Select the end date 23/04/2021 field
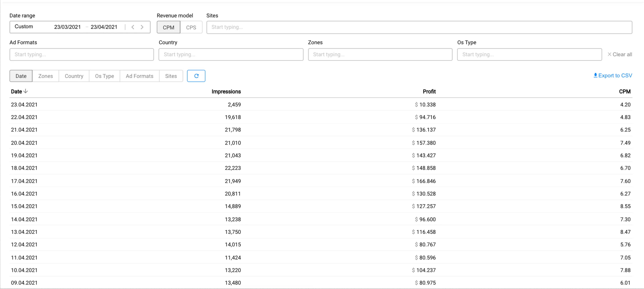The width and height of the screenshot is (644, 289). (x=104, y=27)
